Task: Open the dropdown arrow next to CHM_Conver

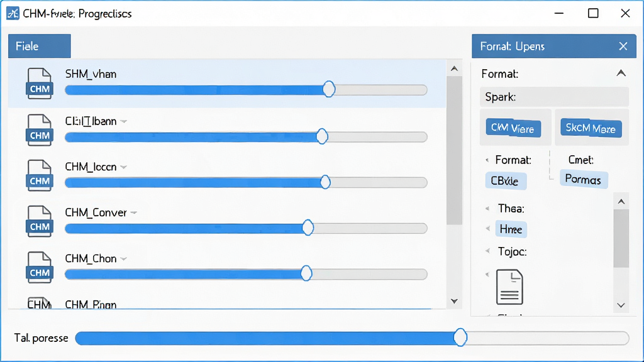Action: pos(133,212)
